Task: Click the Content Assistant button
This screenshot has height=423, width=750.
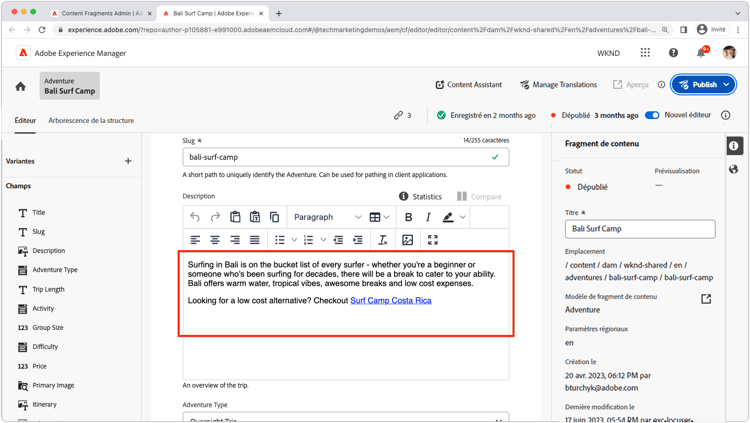Action: pyautogui.click(x=469, y=85)
